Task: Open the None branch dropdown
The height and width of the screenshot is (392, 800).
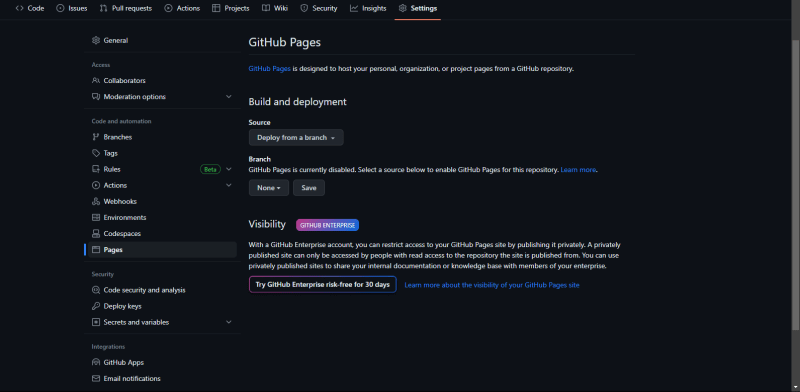Action: click(269, 188)
